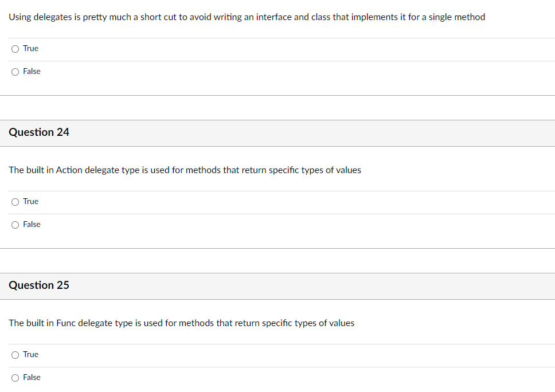Viewport: 555px width, 392px height.
Task: Click the False label below the first question
Action: [32, 71]
